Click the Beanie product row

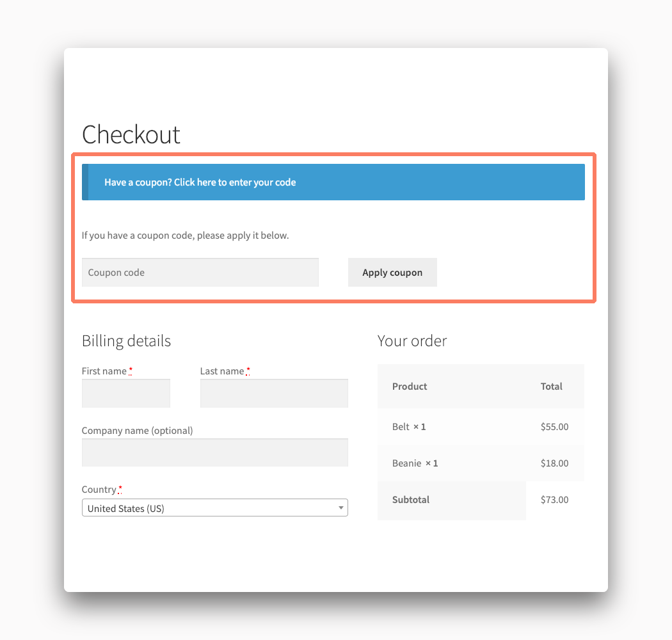(415, 463)
